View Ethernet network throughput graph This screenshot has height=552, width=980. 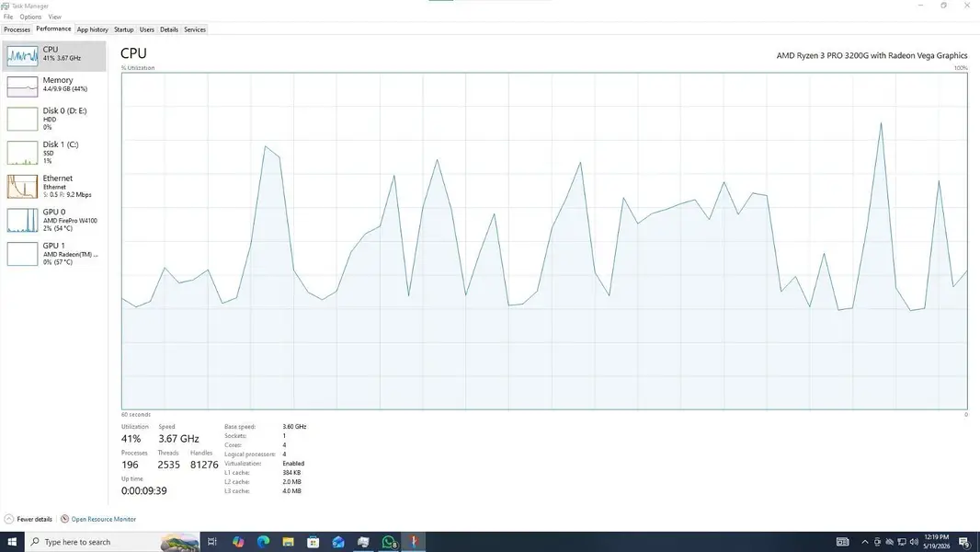pos(54,186)
